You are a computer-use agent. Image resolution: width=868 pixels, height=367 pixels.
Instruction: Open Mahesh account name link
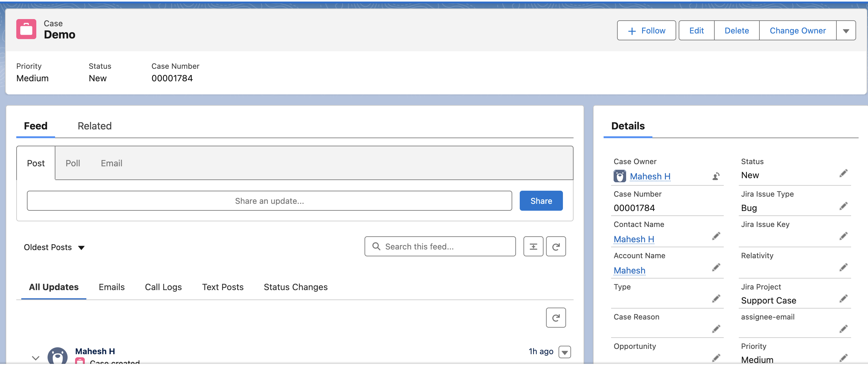[630, 271]
